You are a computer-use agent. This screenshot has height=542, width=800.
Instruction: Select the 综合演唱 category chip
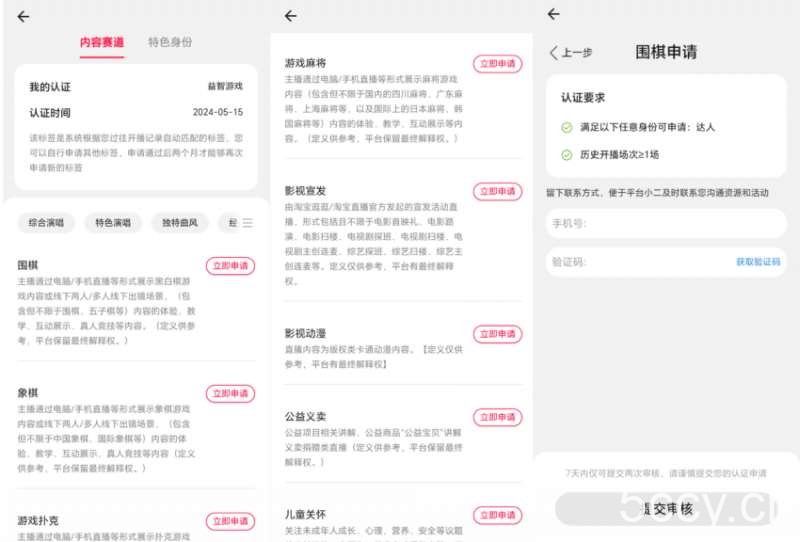pos(46,223)
